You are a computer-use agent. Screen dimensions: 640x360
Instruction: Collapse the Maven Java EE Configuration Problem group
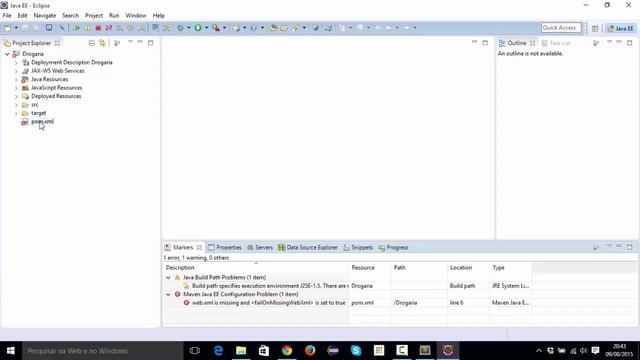point(168,294)
